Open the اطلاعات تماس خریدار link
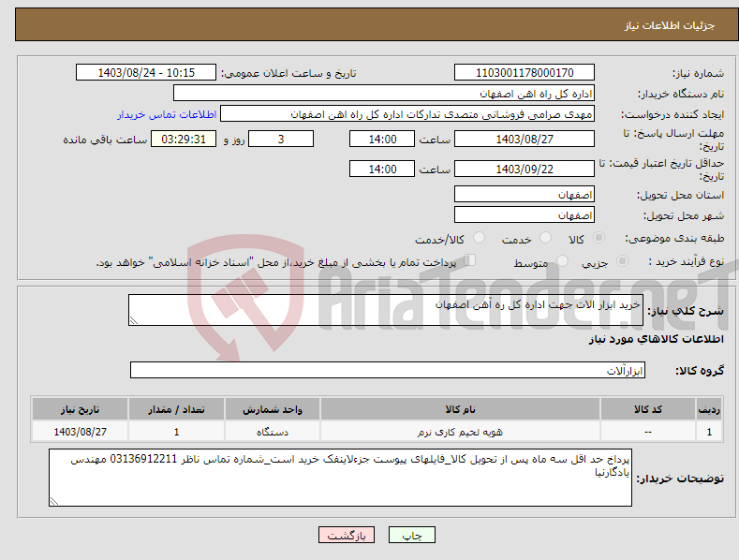Viewport: 739px width, 560px height. tap(167, 114)
